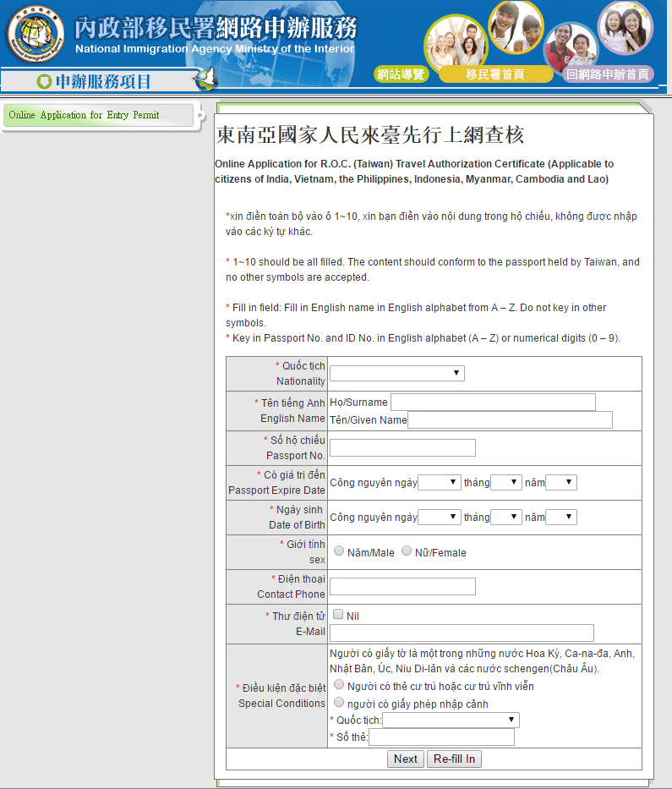This screenshot has width=672, height=789.
Task: Open the Nationality dropdown
Action: (x=396, y=373)
